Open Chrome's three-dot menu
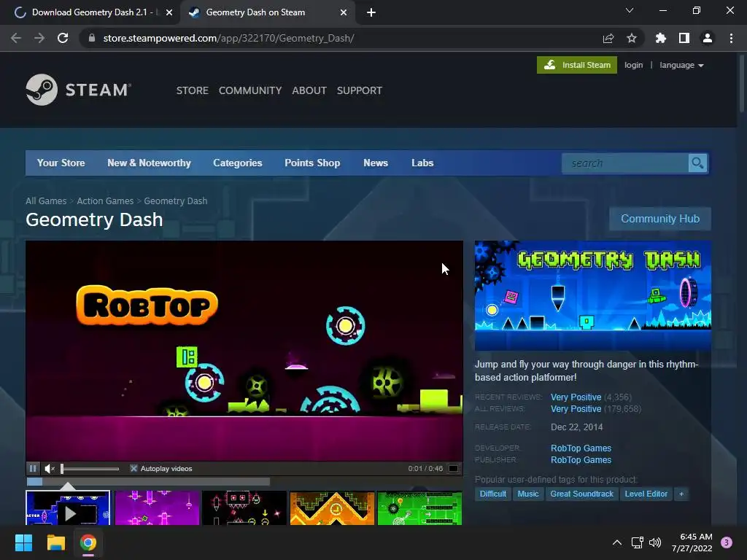The height and width of the screenshot is (560, 747). coord(731,38)
